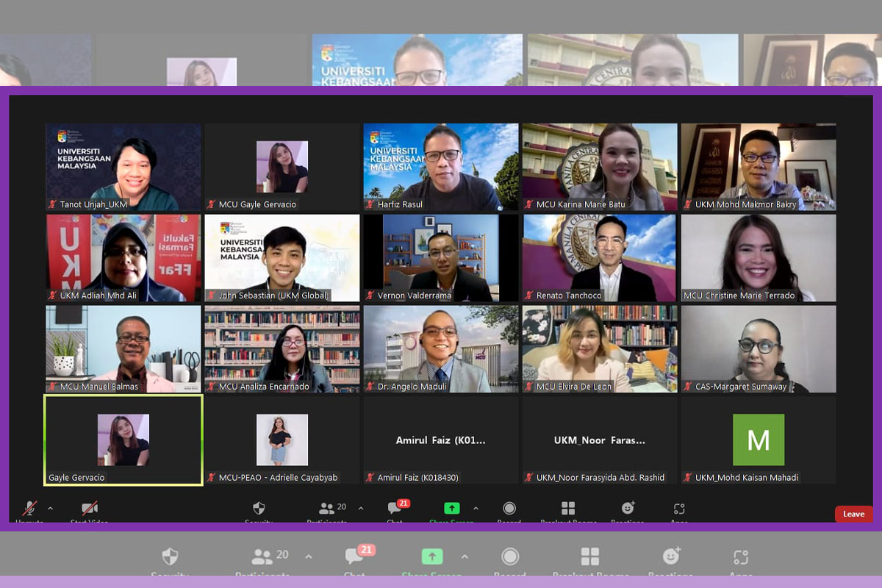Select the MCU-PEAO - Adrielle Cayabyab tile
Screen dimensions: 882x588
[x=282, y=440]
